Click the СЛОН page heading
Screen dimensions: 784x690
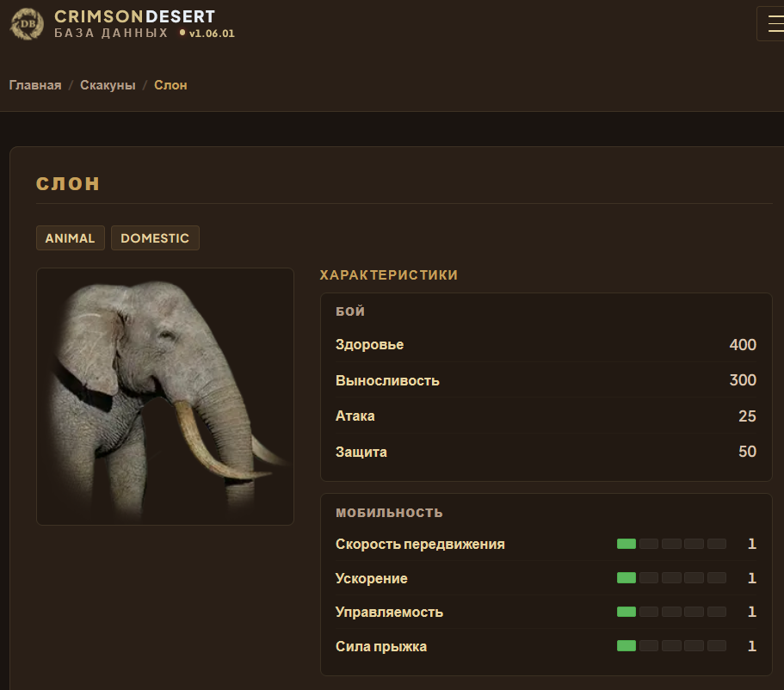(68, 184)
